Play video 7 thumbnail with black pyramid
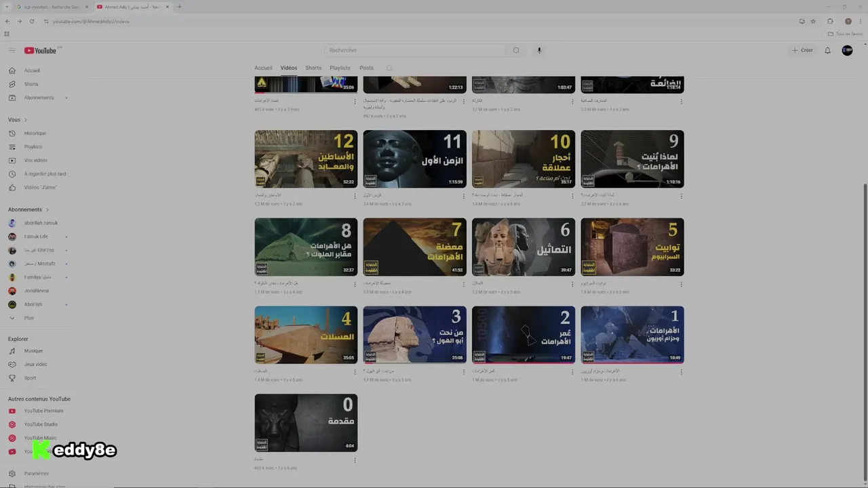This screenshot has width=868, height=488. click(x=414, y=247)
